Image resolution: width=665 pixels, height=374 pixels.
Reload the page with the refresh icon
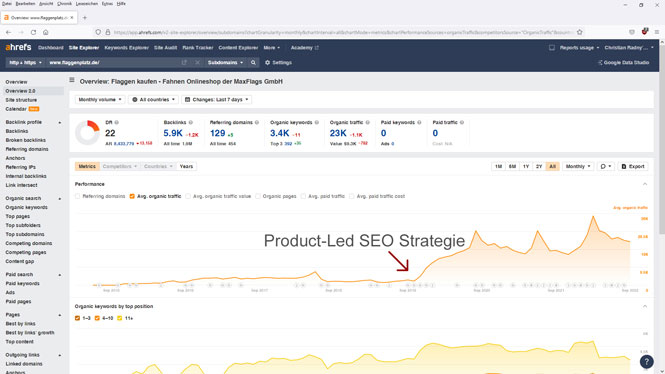coord(33,32)
